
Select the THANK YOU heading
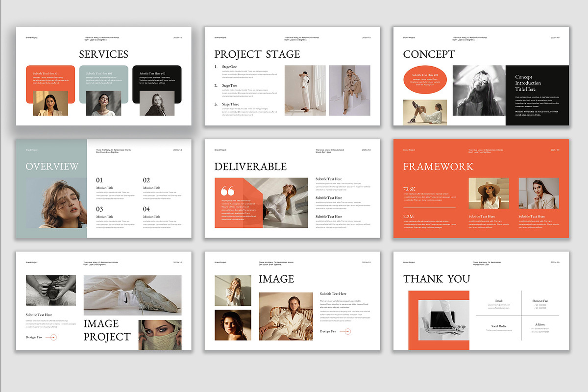click(x=437, y=279)
